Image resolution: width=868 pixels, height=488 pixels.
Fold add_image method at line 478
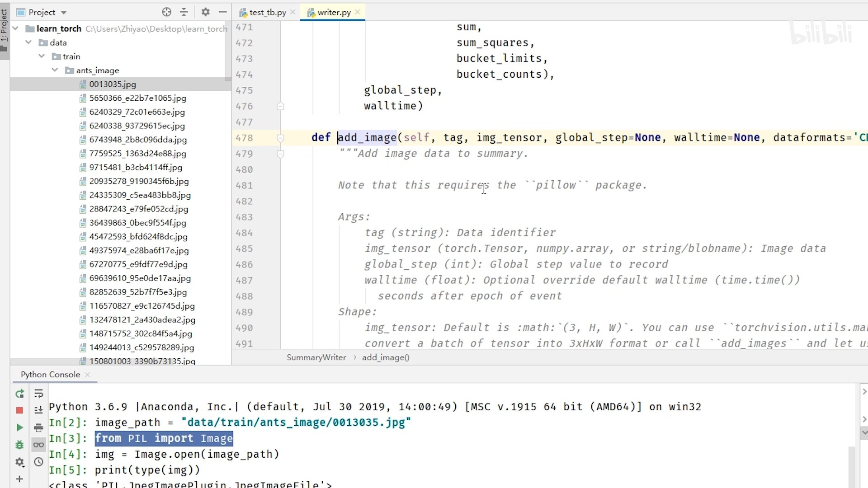tap(280, 138)
